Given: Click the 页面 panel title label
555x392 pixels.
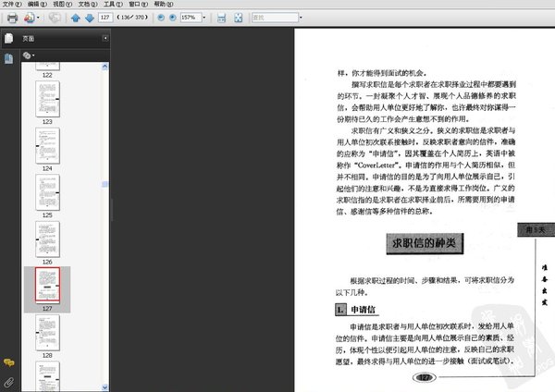Looking at the screenshot, I should pos(29,39).
